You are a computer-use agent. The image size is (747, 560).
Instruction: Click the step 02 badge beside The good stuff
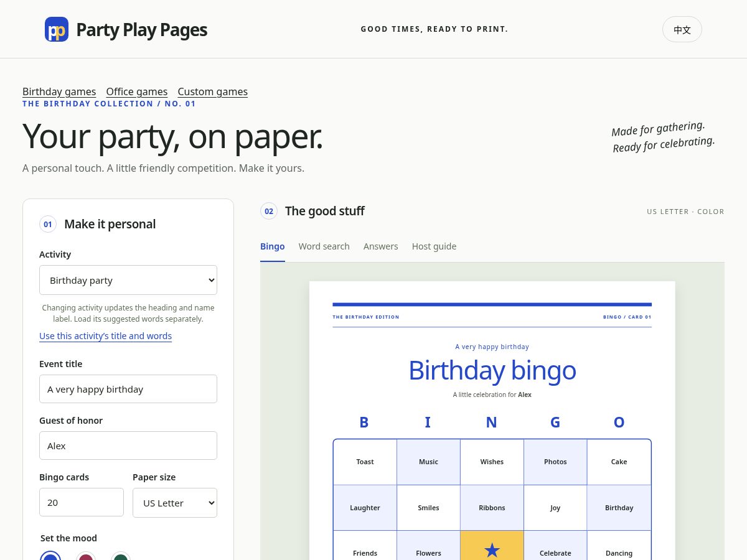pyautogui.click(x=269, y=211)
